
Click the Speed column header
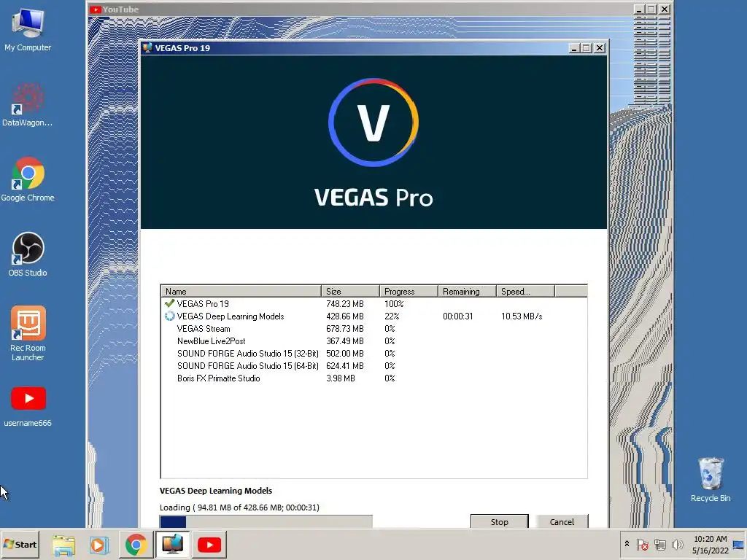click(525, 292)
